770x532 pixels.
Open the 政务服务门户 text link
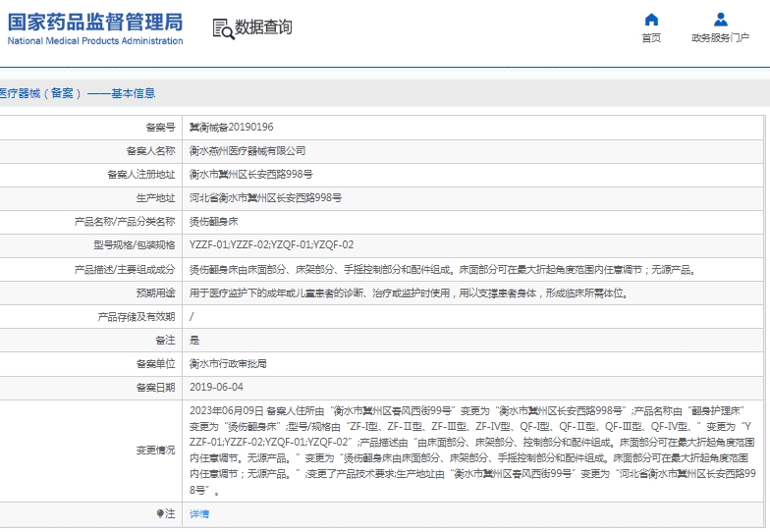click(721, 37)
